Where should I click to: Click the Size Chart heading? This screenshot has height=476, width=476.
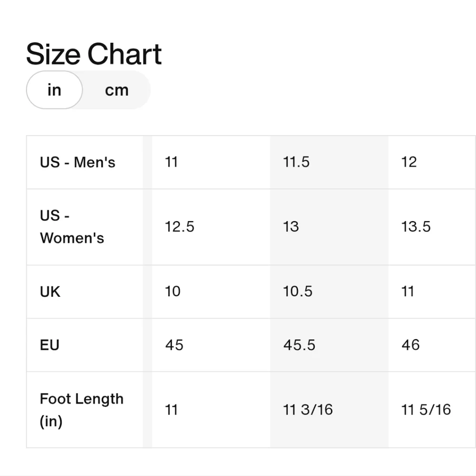(94, 54)
